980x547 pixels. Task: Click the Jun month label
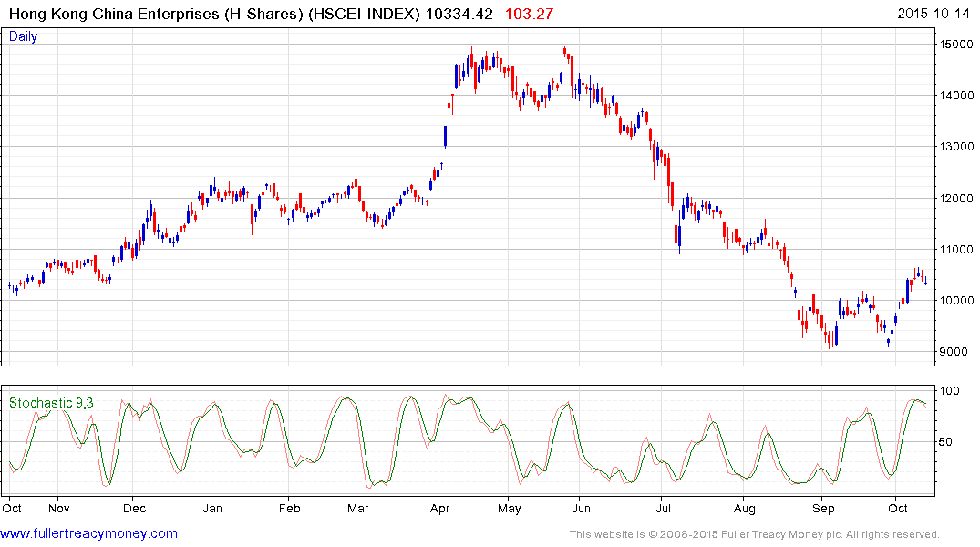click(582, 508)
